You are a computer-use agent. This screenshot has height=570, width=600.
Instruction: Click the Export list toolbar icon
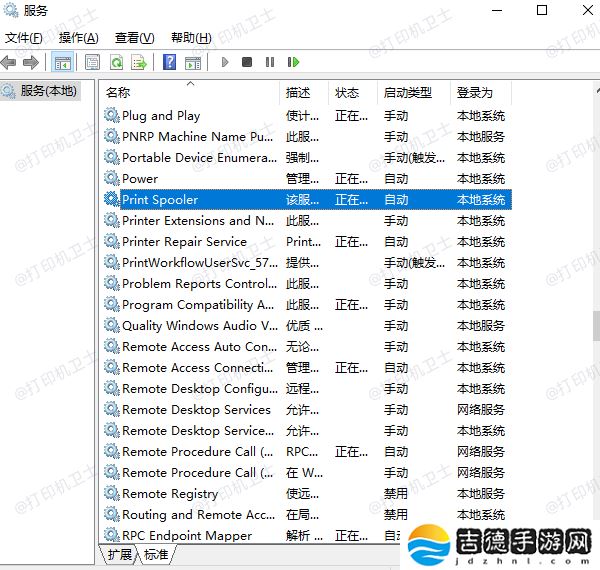tap(139, 62)
